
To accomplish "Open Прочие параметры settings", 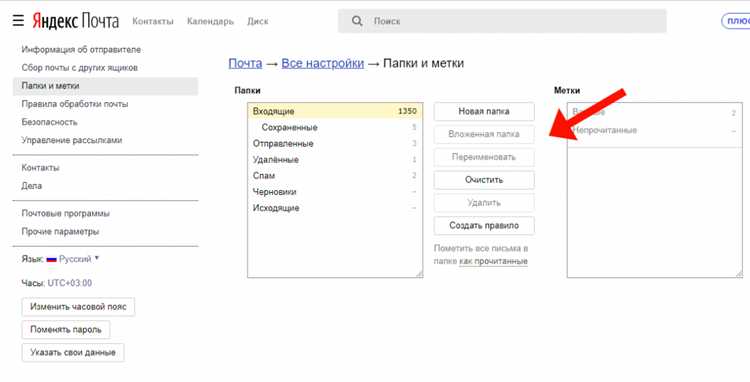I will click(x=60, y=231).
